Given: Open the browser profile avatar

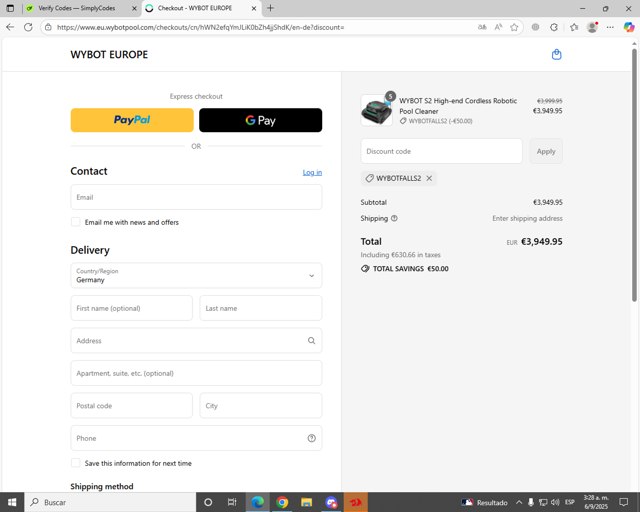Looking at the screenshot, I should tap(592, 27).
